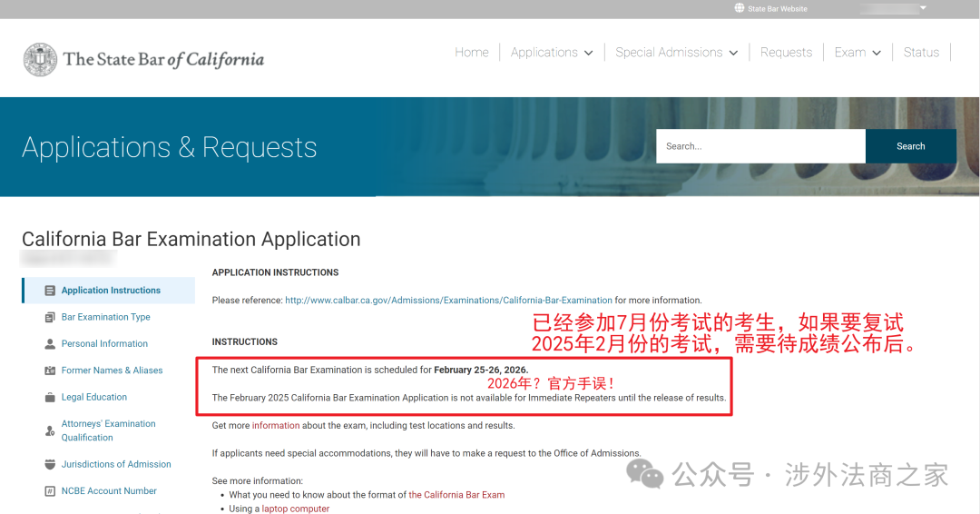Open the Requests menu item

pos(786,53)
